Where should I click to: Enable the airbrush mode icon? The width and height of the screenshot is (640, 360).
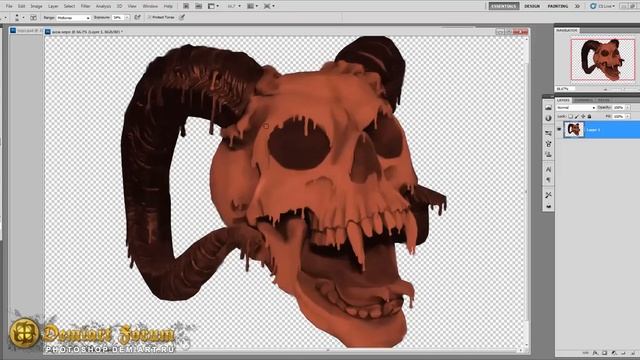[x=138, y=17]
